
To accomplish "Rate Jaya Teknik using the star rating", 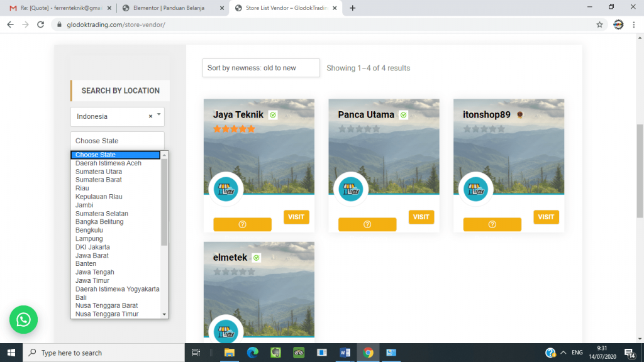I will coord(234,129).
